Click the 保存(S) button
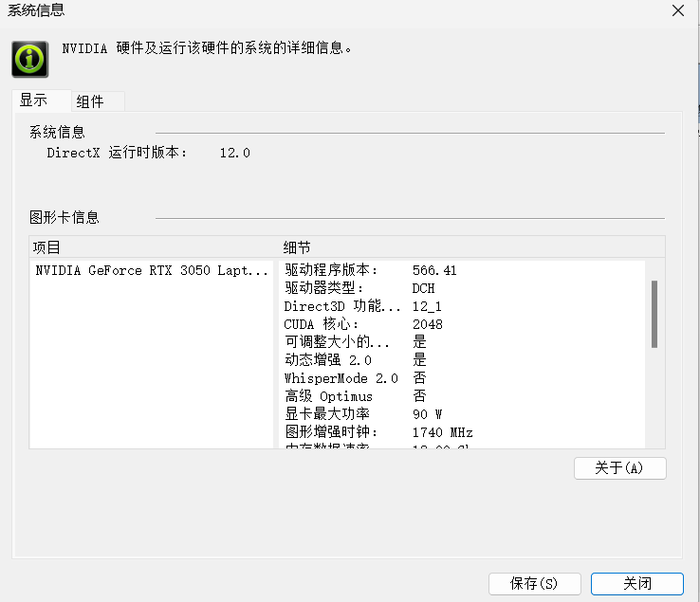Screen dimensions: 700x602 [x=534, y=584]
